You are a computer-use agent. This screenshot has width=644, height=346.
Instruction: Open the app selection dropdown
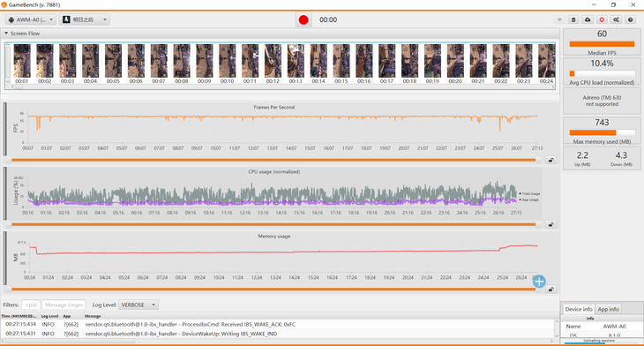tap(85, 19)
